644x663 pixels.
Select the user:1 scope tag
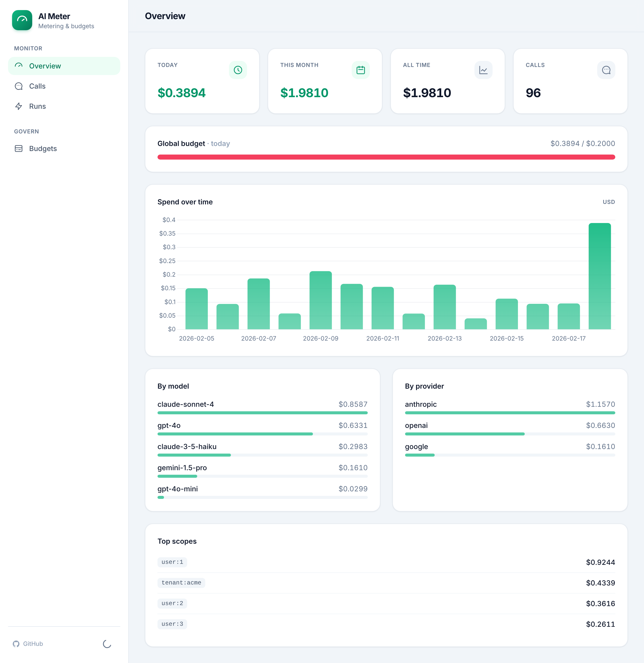pyautogui.click(x=172, y=562)
